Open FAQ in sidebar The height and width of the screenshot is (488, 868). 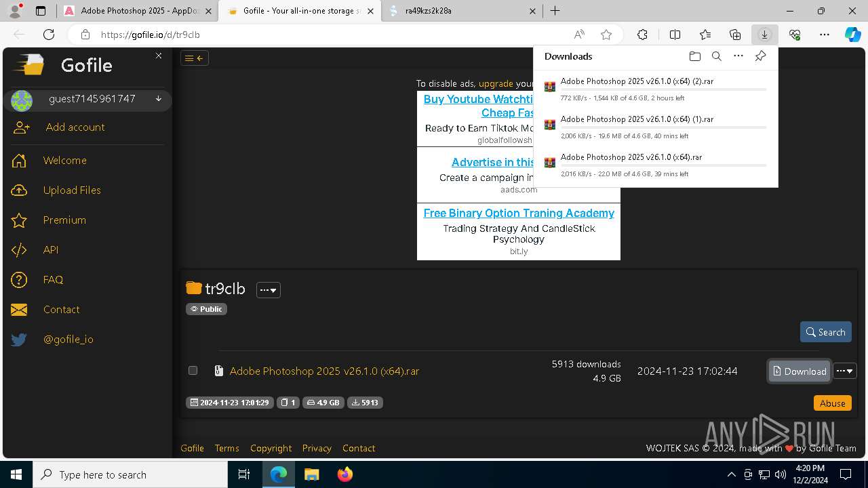click(x=53, y=280)
